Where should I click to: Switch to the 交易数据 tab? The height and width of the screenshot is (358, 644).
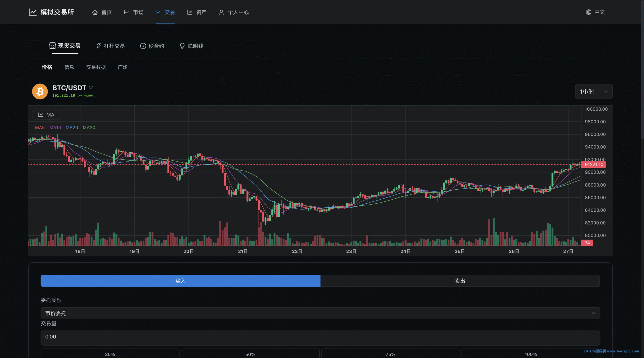(x=96, y=67)
